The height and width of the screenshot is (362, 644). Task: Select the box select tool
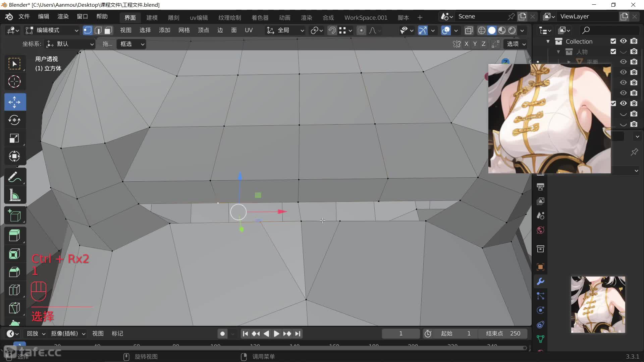(x=14, y=64)
